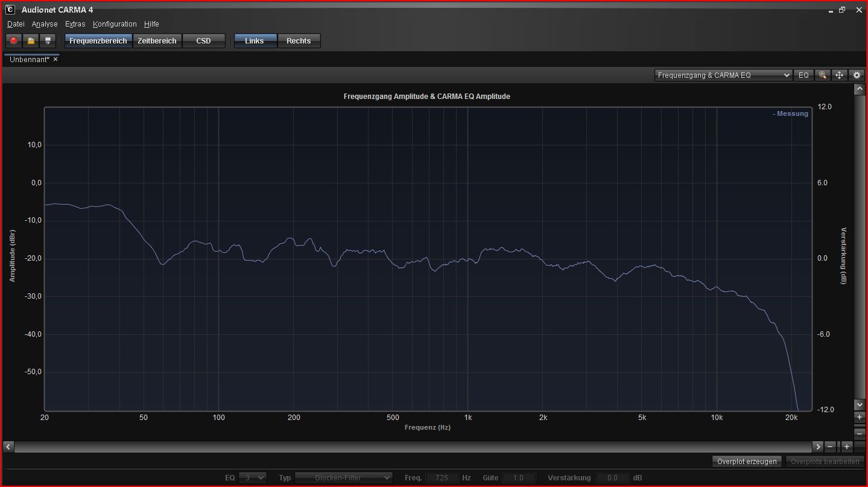Close the Unbennant tab with the x

(x=55, y=59)
